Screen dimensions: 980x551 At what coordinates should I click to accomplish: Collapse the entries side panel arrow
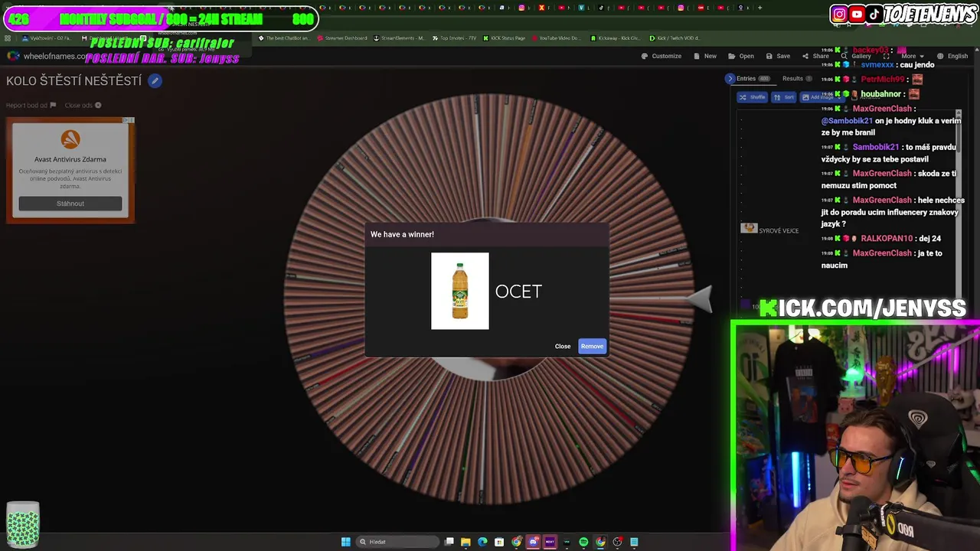(x=730, y=78)
